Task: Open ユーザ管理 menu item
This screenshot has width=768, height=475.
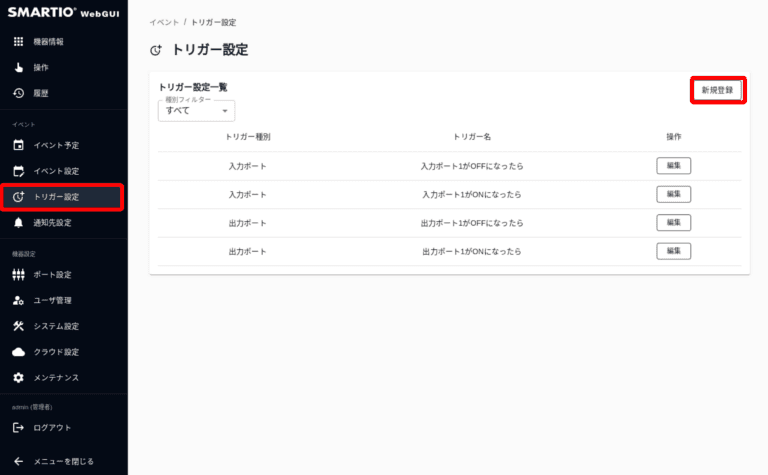Action: point(64,301)
